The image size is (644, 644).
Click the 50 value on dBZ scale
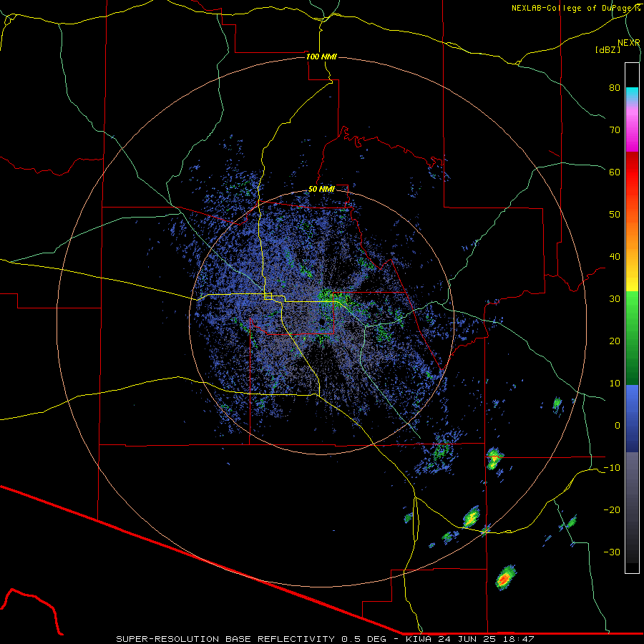(x=615, y=215)
